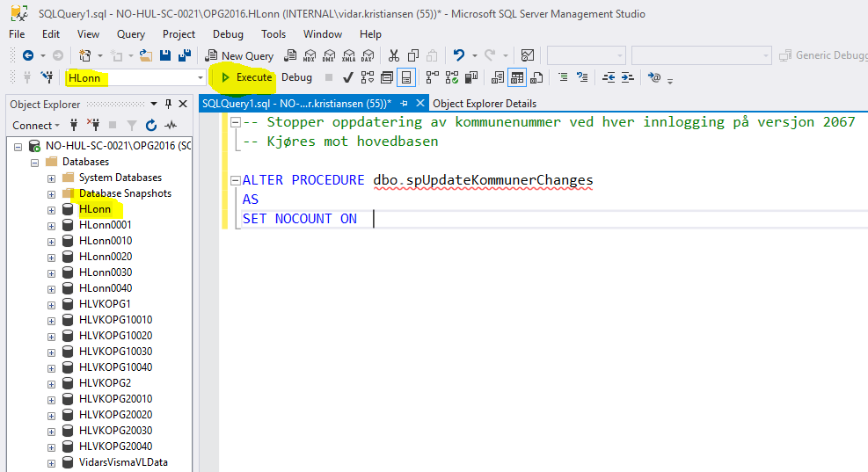Open the File menu

17,34
